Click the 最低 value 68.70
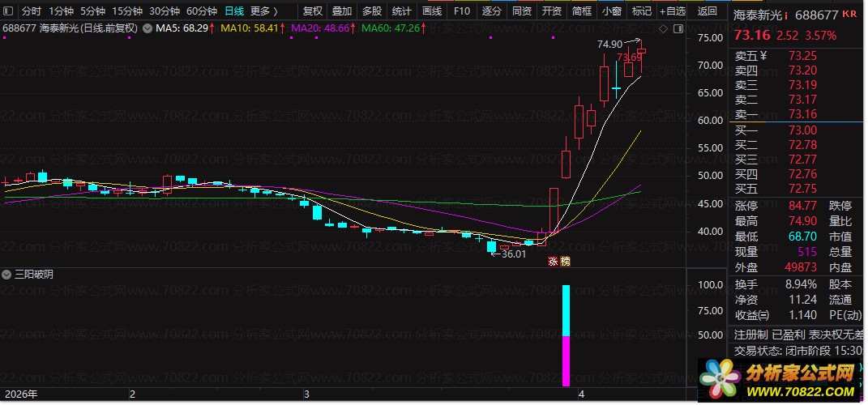The width and height of the screenshot is (868, 405). [802, 237]
